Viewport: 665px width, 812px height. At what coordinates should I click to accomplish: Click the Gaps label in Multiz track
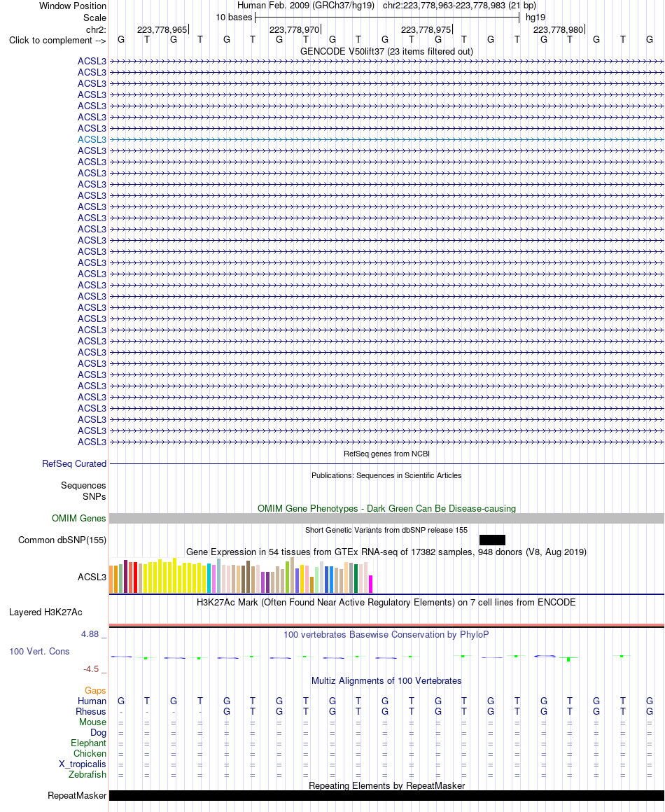click(95, 691)
